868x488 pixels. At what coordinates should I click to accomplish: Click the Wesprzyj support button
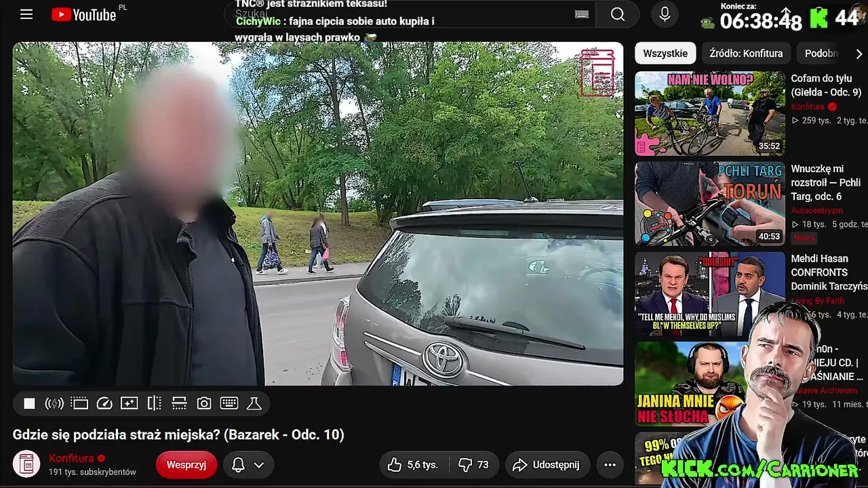[x=186, y=465]
